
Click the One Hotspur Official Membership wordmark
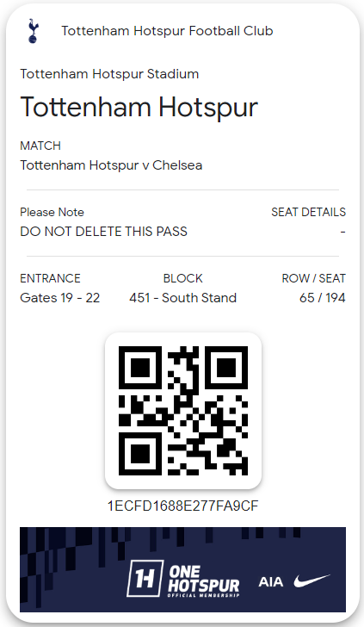[204, 581]
